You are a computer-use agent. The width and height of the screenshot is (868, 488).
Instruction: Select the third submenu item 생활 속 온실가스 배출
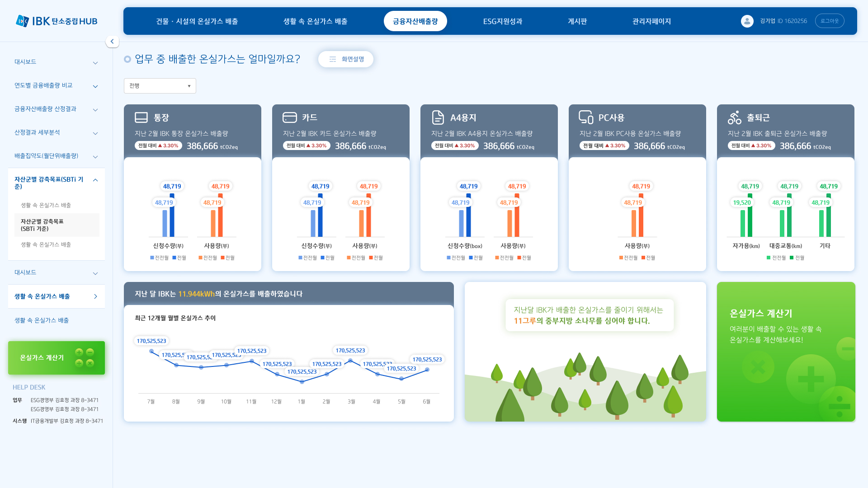tap(46, 244)
